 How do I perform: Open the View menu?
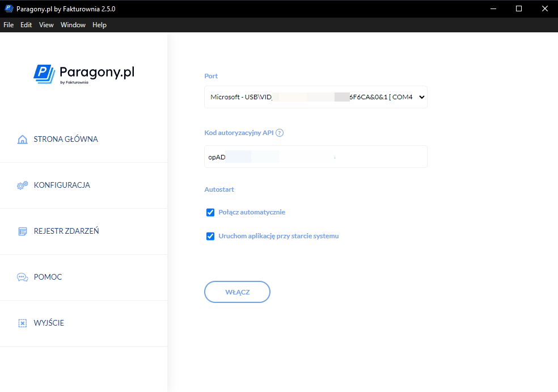(x=46, y=25)
